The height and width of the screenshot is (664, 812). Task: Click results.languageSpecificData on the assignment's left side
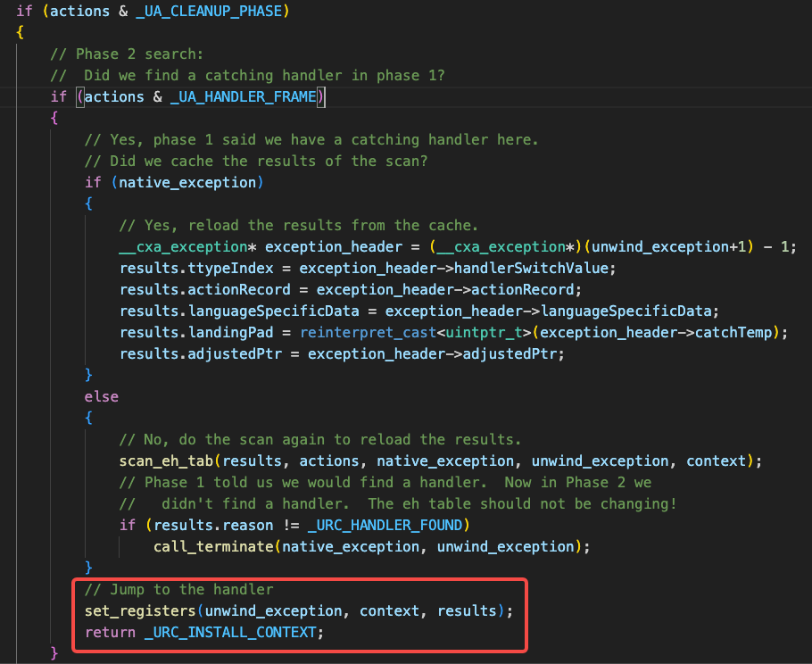click(239, 311)
